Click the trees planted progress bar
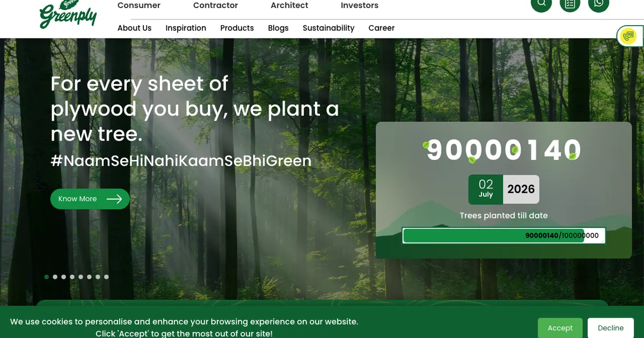This screenshot has width=644, height=338. 504,236
